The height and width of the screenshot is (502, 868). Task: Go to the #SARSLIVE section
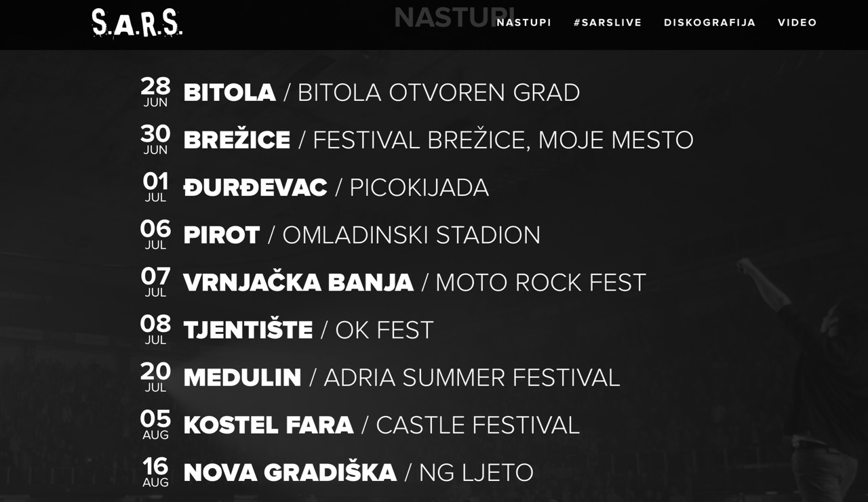[608, 22]
